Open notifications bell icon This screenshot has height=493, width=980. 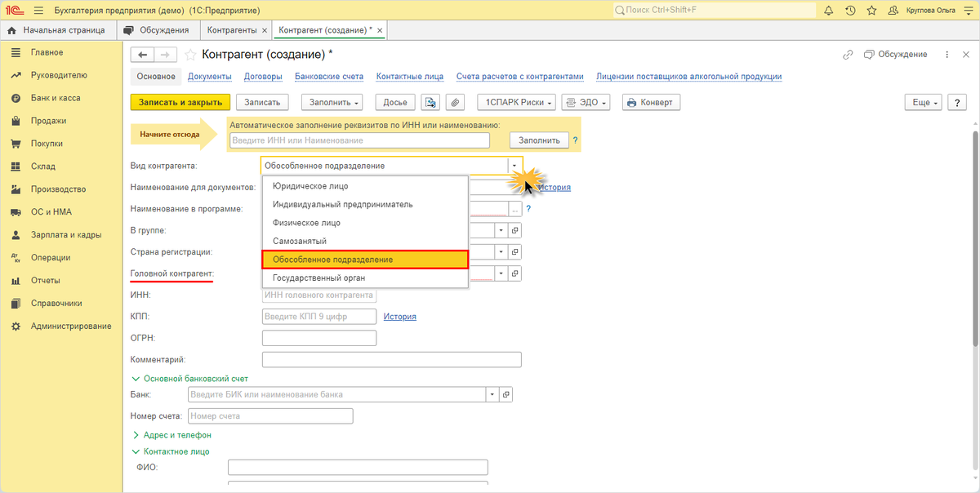click(828, 10)
